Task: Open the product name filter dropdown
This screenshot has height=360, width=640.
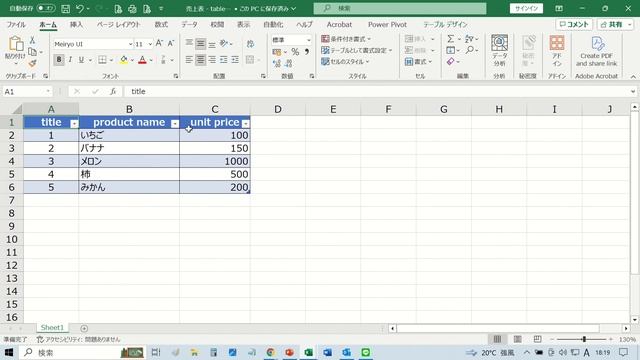Action: pyautogui.click(x=175, y=124)
